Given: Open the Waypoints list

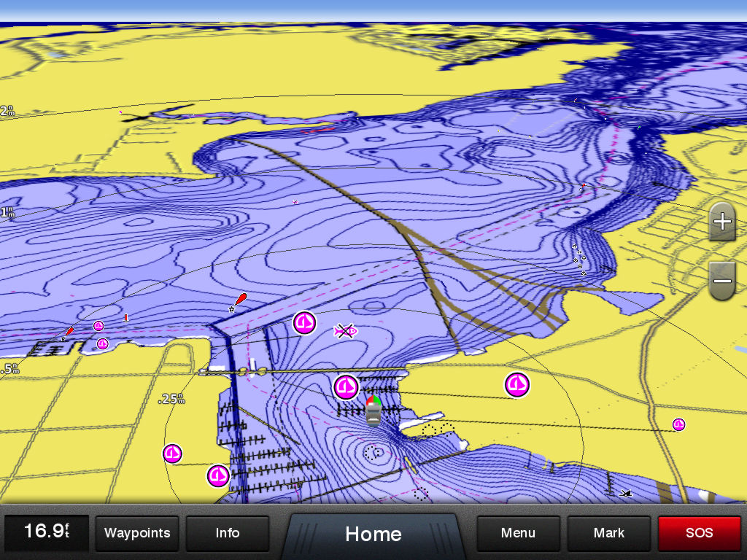Looking at the screenshot, I should [x=137, y=533].
